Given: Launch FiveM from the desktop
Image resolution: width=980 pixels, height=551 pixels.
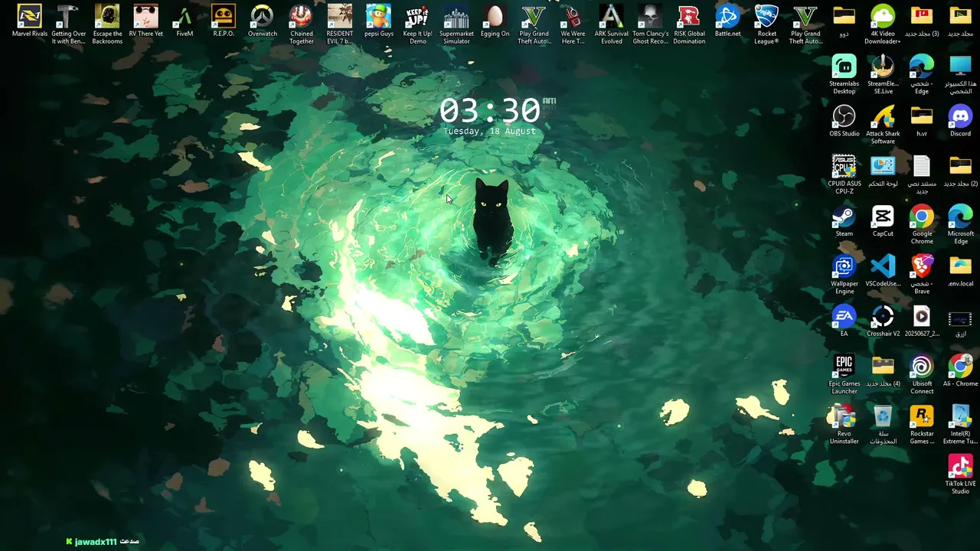Looking at the screenshot, I should [185, 21].
